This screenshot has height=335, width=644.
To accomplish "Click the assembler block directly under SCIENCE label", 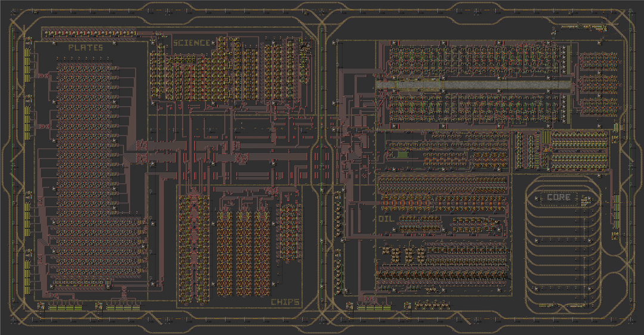I will [x=179, y=76].
